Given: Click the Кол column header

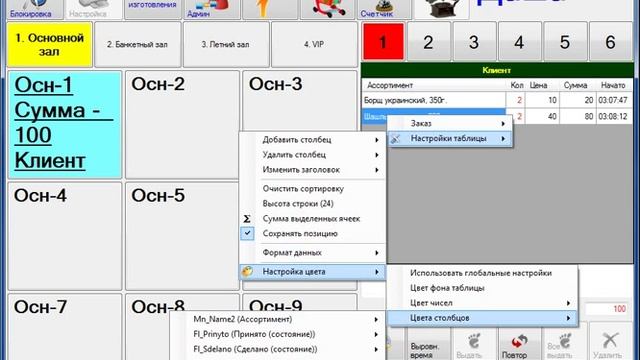Looking at the screenshot, I should [x=517, y=85].
